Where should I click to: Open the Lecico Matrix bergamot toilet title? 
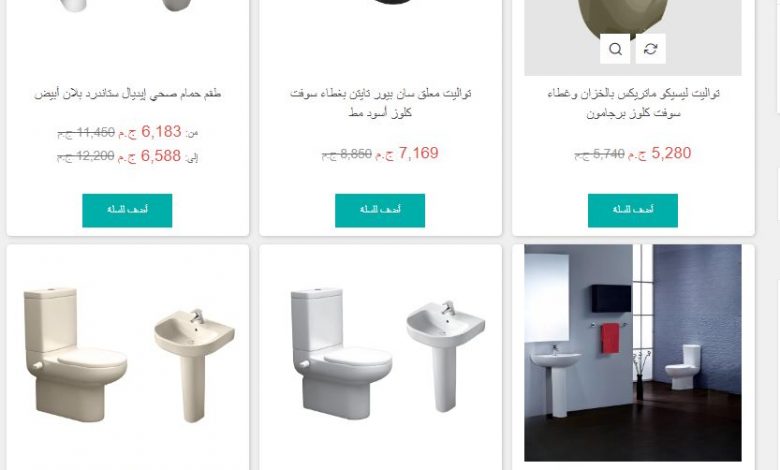(x=633, y=103)
